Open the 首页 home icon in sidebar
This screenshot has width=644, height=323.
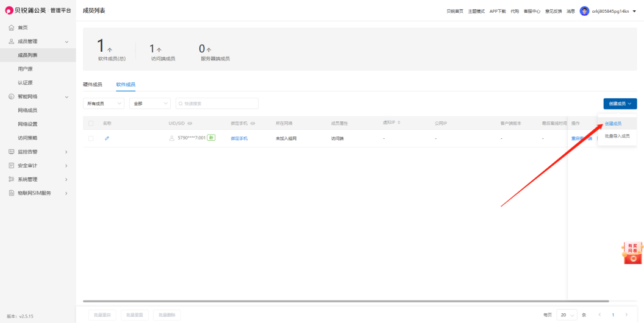11,27
